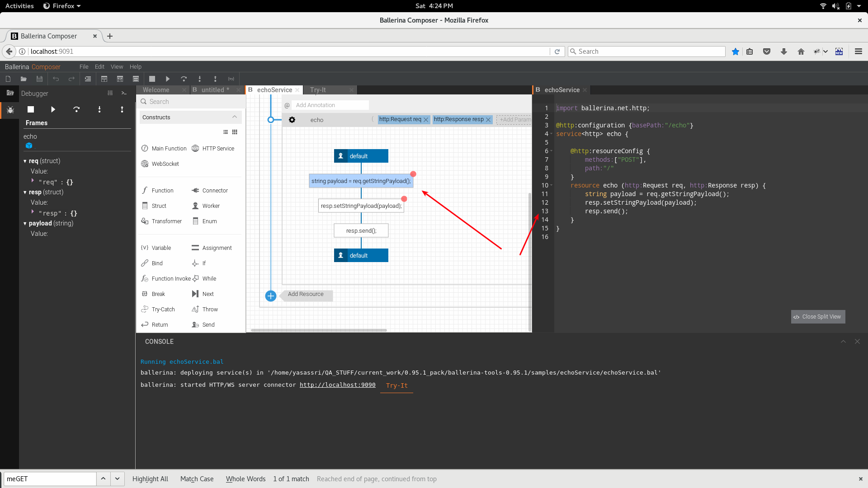The image size is (868, 488).
Task: Step out using Debugger panel up arrow
Action: pos(122,109)
